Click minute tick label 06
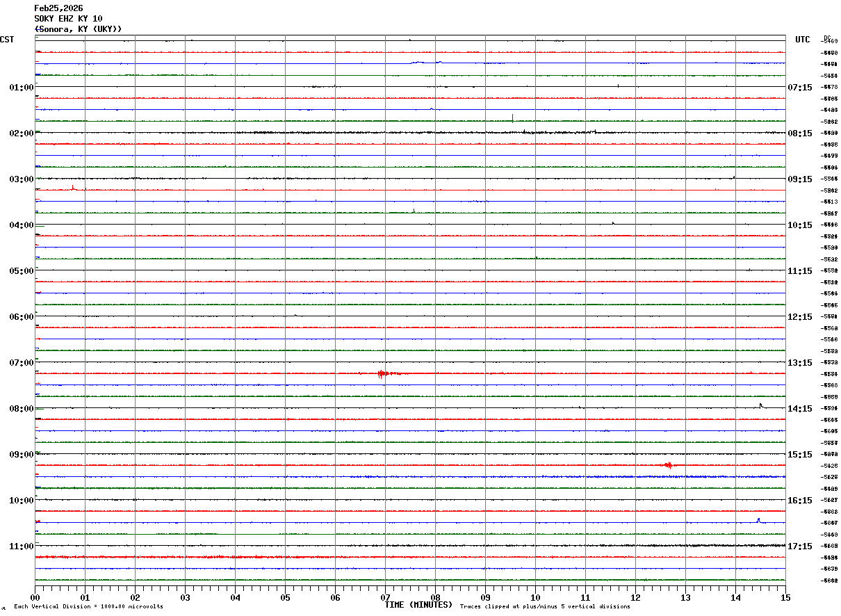 pos(335,597)
